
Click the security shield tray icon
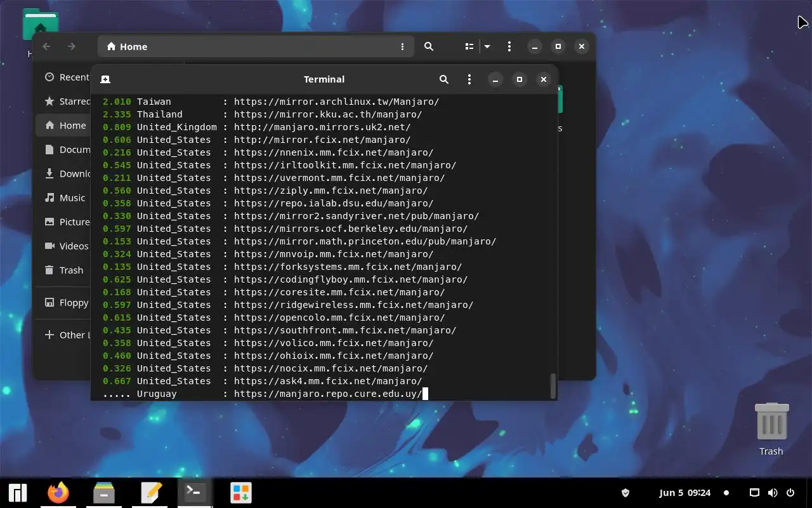pos(625,493)
